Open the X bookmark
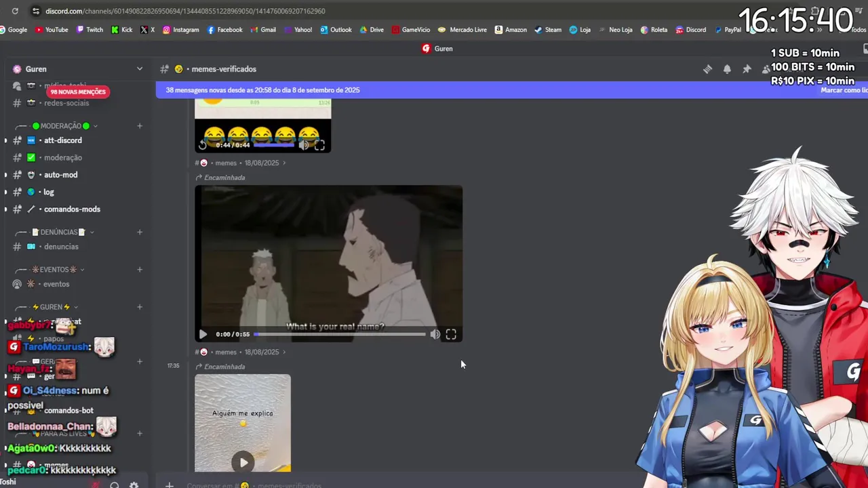Screen dimensions: 868x488 147,30
